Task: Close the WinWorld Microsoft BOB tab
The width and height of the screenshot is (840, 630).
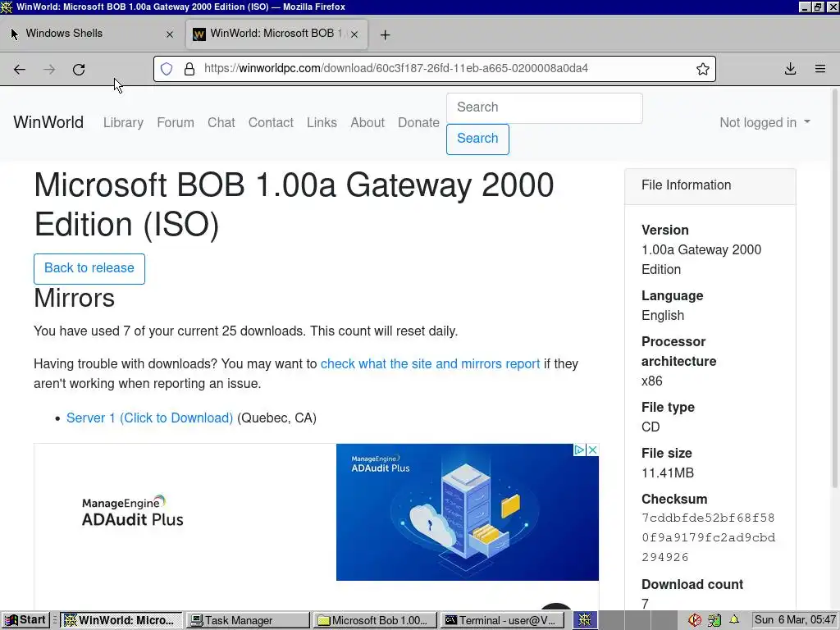Action: coord(354,34)
